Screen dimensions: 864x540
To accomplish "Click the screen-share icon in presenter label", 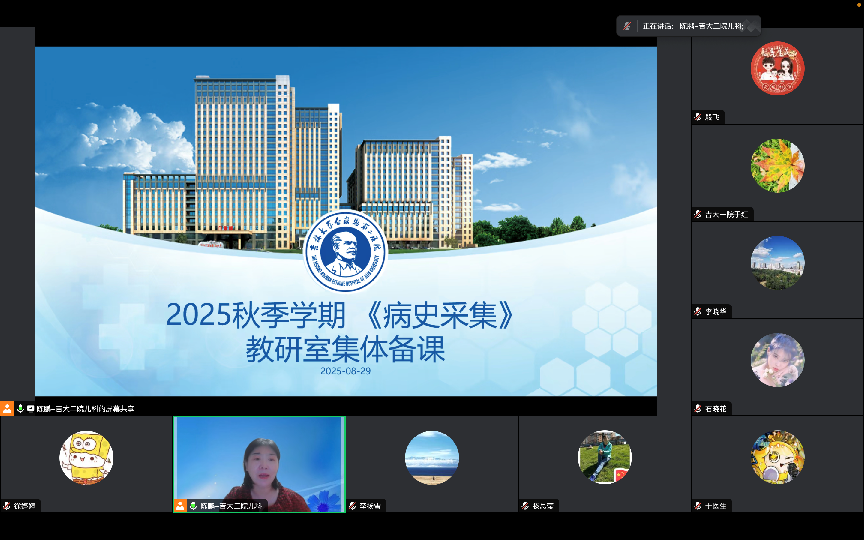I will [31, 408].
